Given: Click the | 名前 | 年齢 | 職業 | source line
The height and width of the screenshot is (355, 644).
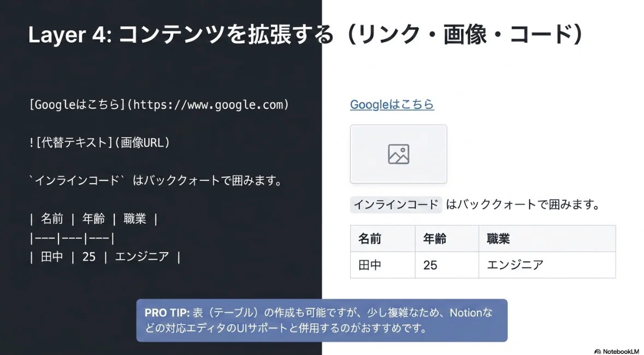Looking at the screenshot, I should point(93,219).
